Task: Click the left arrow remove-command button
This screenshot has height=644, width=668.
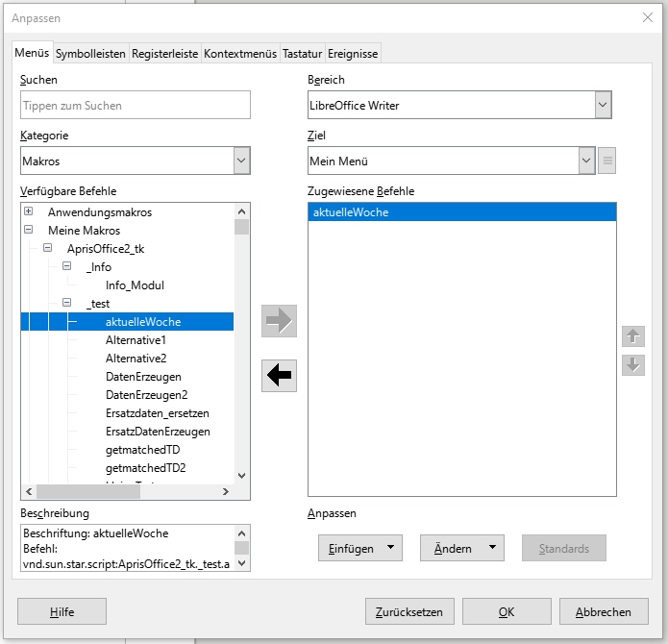Action: tap(279, 376)
